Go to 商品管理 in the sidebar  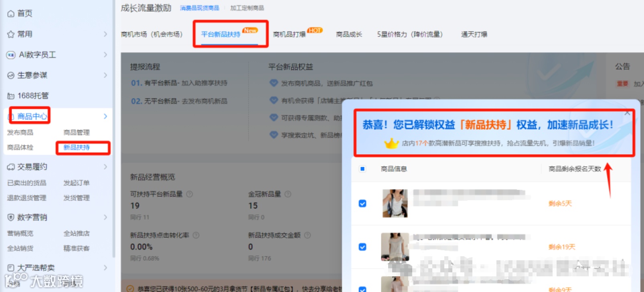point(77,133)
